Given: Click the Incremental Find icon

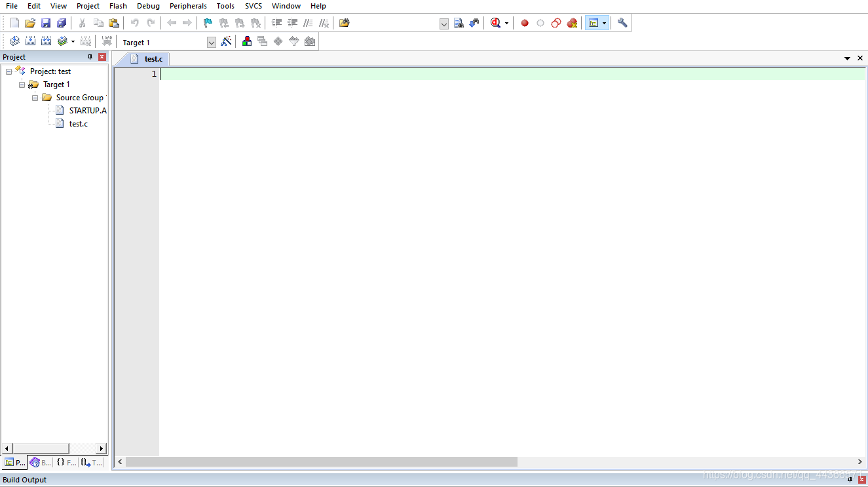Looking at the screenshot, I should 474,23.
